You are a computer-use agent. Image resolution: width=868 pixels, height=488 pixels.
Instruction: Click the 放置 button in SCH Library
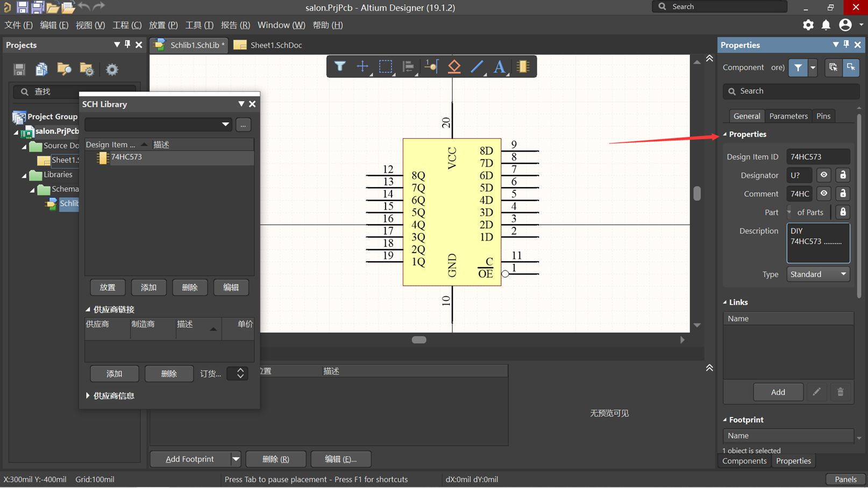point(108,288)
